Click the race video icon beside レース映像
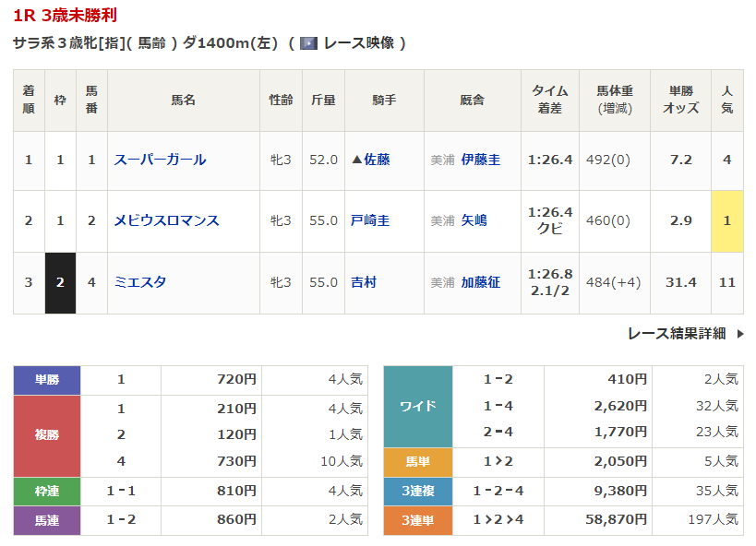Viewport: 756px width, 546px height. pyautogui.click(x=309, y=43)
